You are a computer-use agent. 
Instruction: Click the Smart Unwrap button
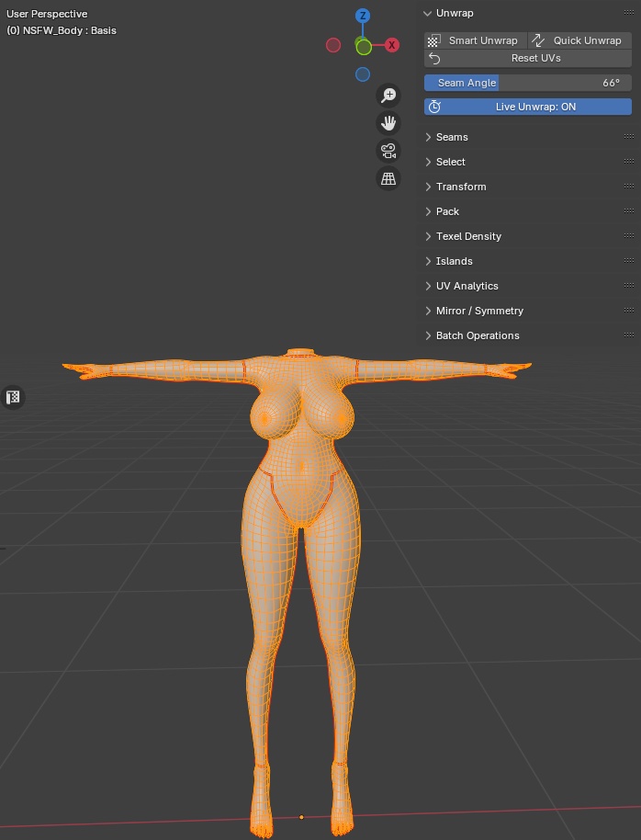[476, 40]
